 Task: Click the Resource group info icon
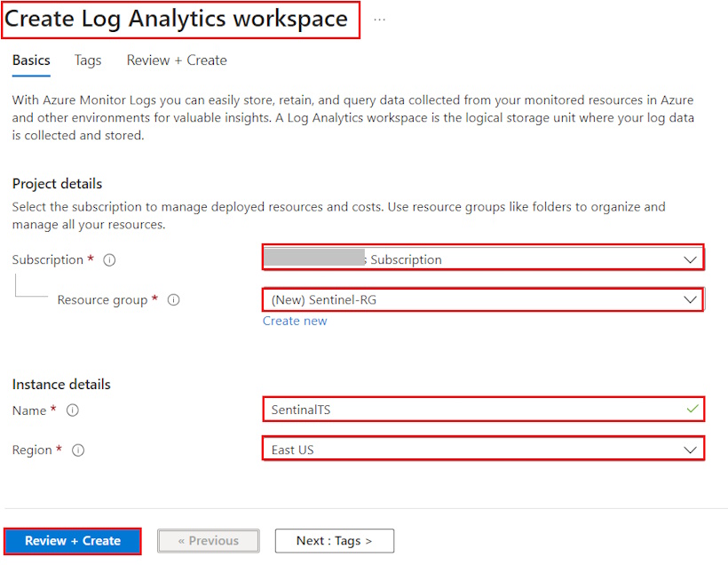(174, 300)
